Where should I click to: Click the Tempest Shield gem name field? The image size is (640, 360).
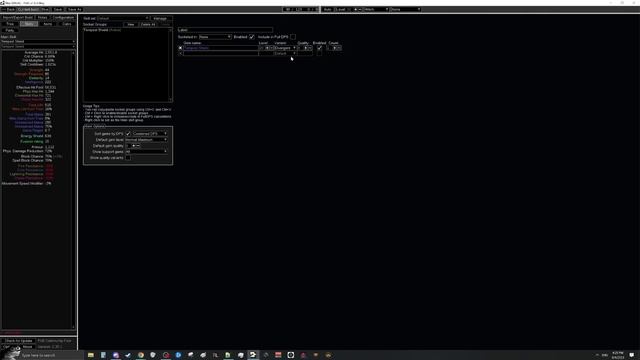220,48
